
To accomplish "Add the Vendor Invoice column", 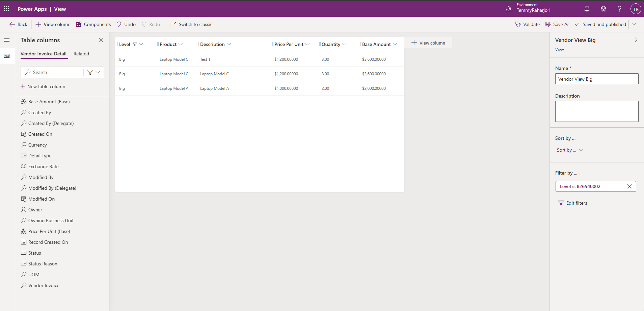I will click(40, 285).
